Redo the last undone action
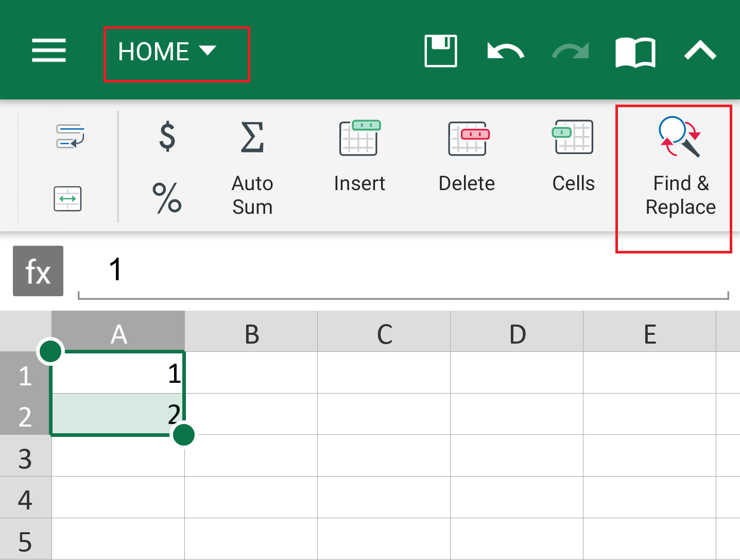 [x=571, y=51]
